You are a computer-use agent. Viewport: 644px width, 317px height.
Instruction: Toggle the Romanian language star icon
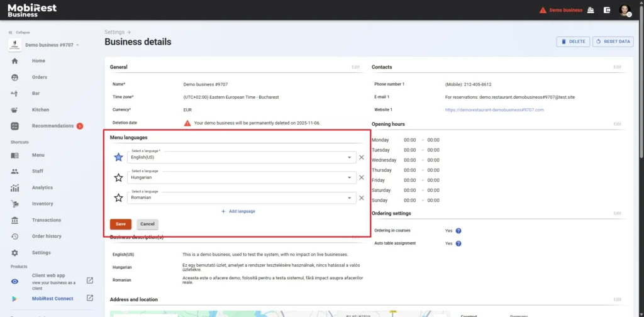click(x=118, y=198)
